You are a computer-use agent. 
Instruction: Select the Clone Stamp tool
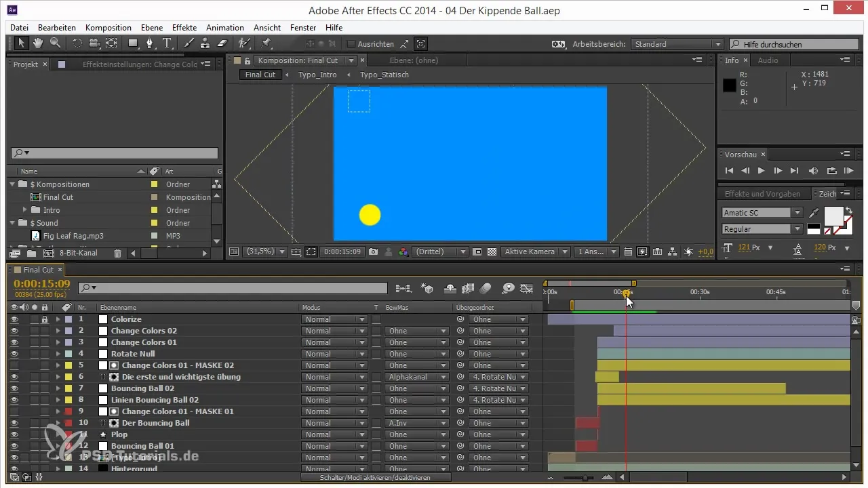(206, 43)
